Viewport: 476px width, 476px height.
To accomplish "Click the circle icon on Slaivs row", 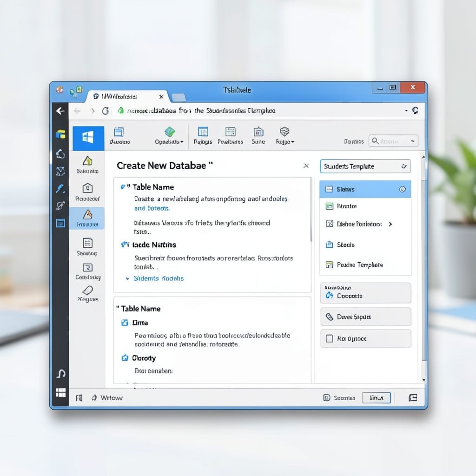I will pyautogui.click(x=402, y=190).
